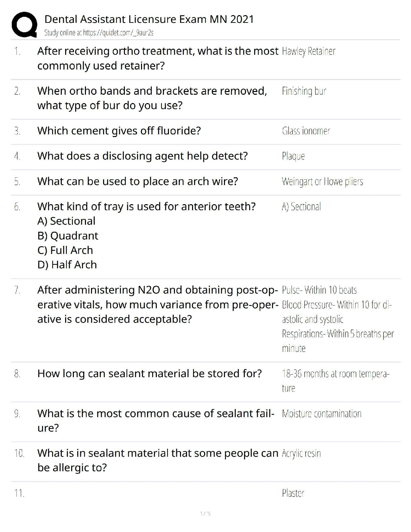
Task: Click the Finishing bur answer text
Action: pyautogui.click(x=304, y=91)
